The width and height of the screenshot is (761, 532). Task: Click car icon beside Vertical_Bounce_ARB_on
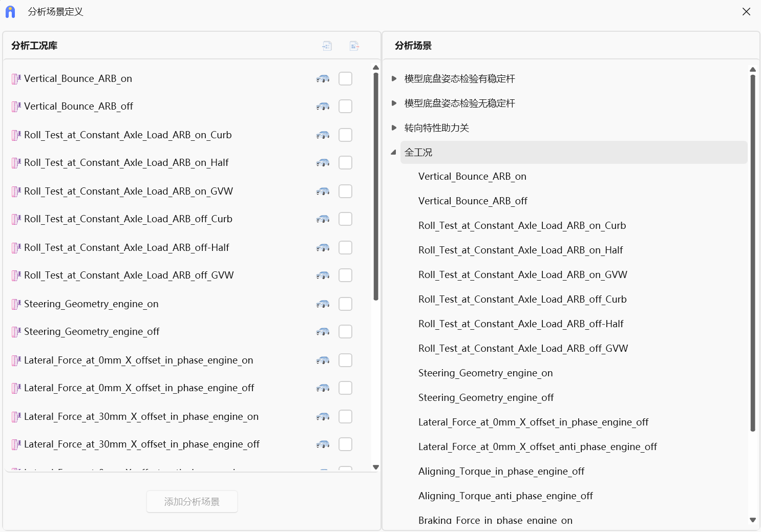(x=323, y=79)
